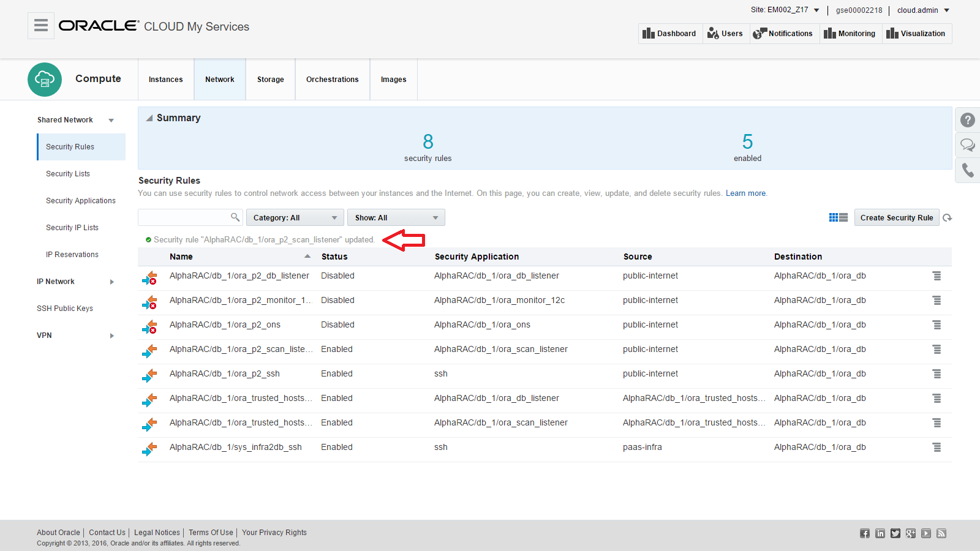The height and width of the screenshot is (551, 980).
Task: Switch to the Instances tab
Action: point(166,80)
